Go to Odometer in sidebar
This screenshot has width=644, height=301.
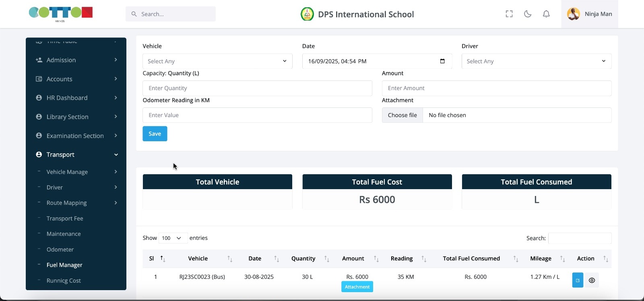pos(60,249)
